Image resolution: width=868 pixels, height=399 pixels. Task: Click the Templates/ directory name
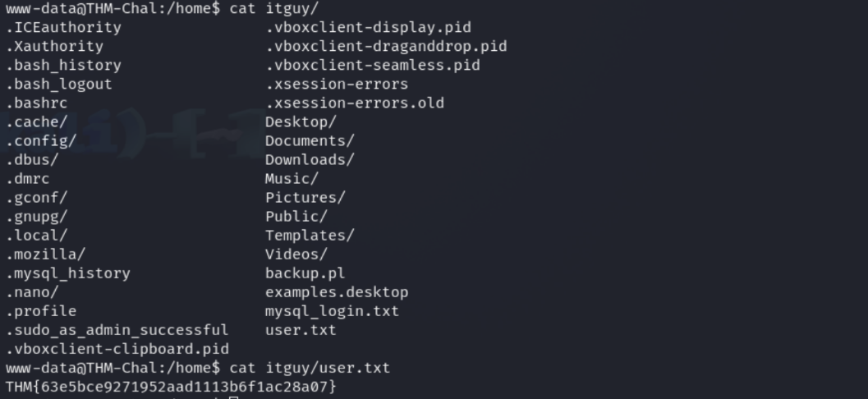point(310,235)
